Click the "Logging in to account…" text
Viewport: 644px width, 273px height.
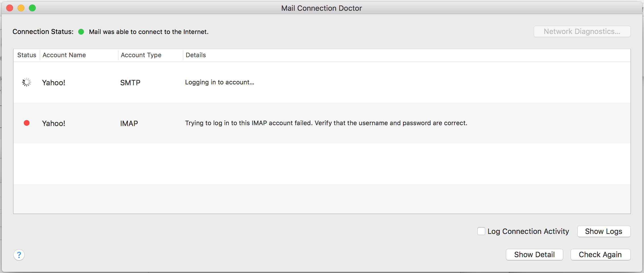pyautogui.click(x=220, y=82)
